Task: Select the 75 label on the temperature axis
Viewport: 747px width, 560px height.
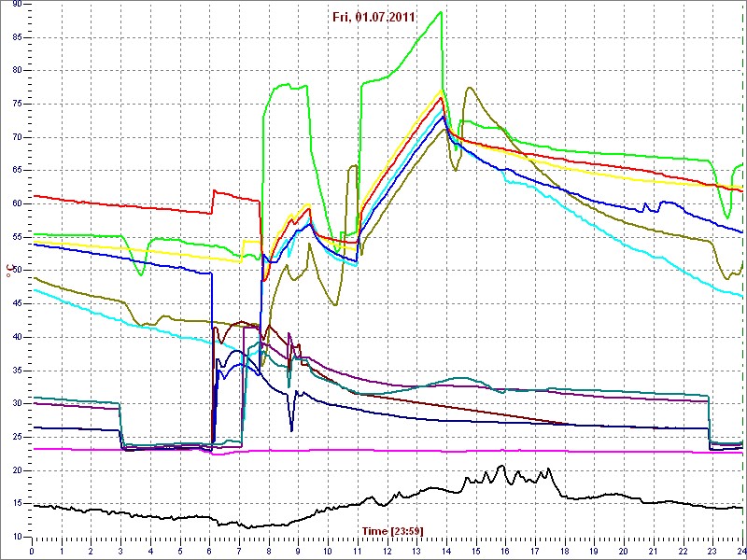Action: [x=17, y=104]
